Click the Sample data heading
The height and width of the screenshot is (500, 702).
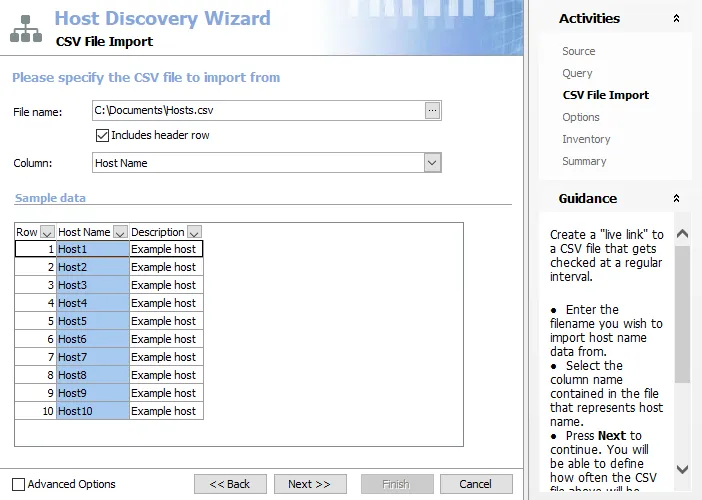coord(50,198)
